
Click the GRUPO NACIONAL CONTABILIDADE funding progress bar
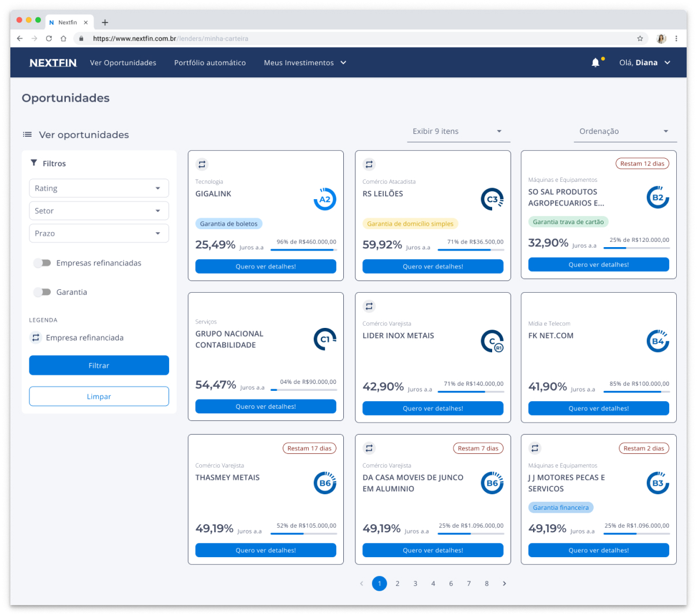coord(303,390)
